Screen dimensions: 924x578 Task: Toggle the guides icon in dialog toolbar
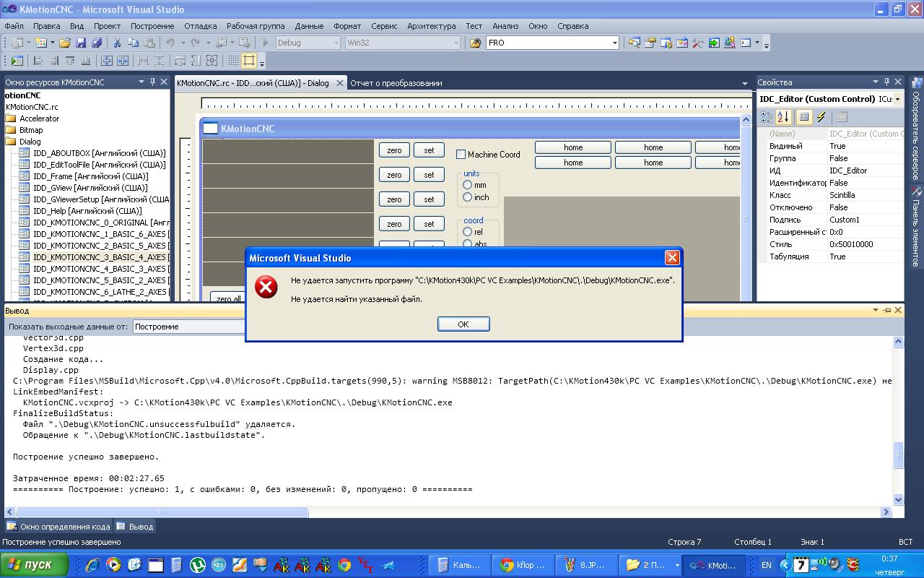[x=249, y=61]
